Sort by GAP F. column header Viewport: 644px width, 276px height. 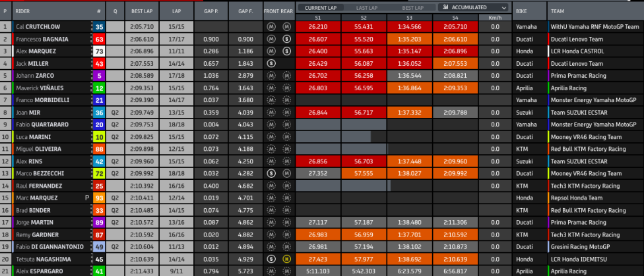(x=245, y=11)
